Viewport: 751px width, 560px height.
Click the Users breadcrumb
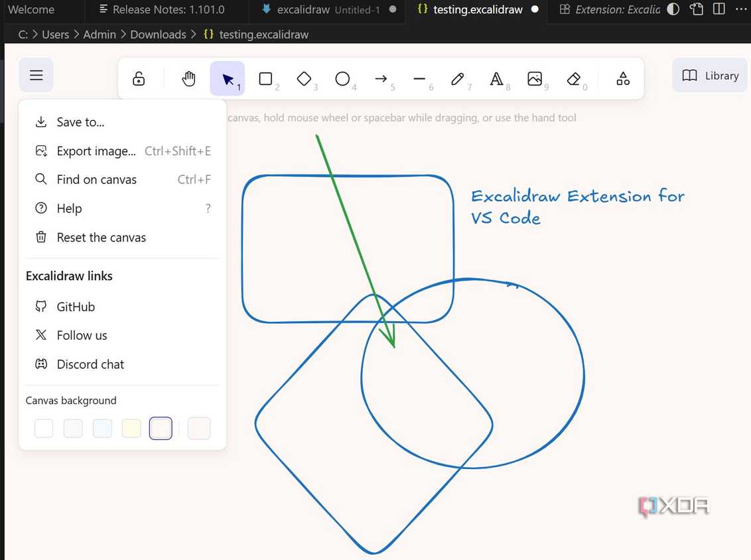point(56,35)
